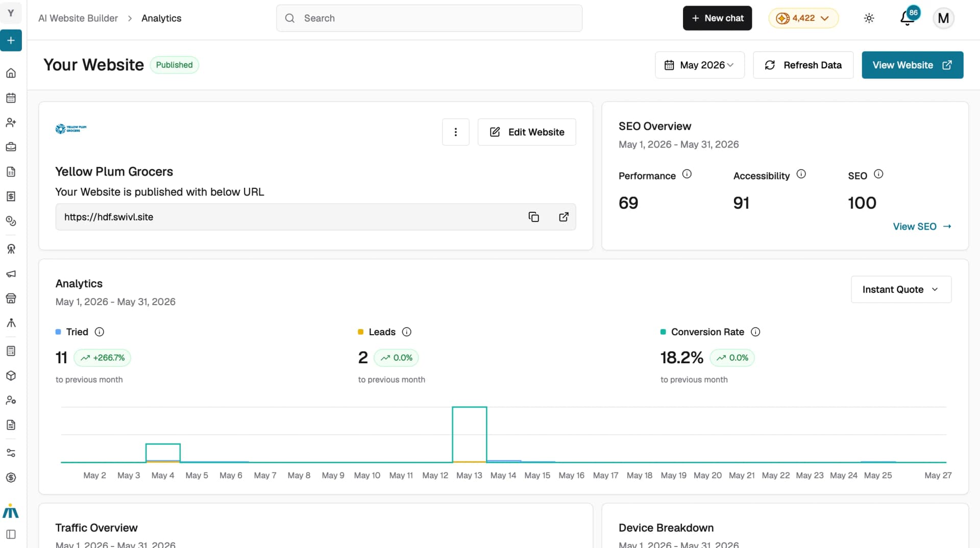
Task: Collapse the sidebar panel icon
Action: point(11,534)
